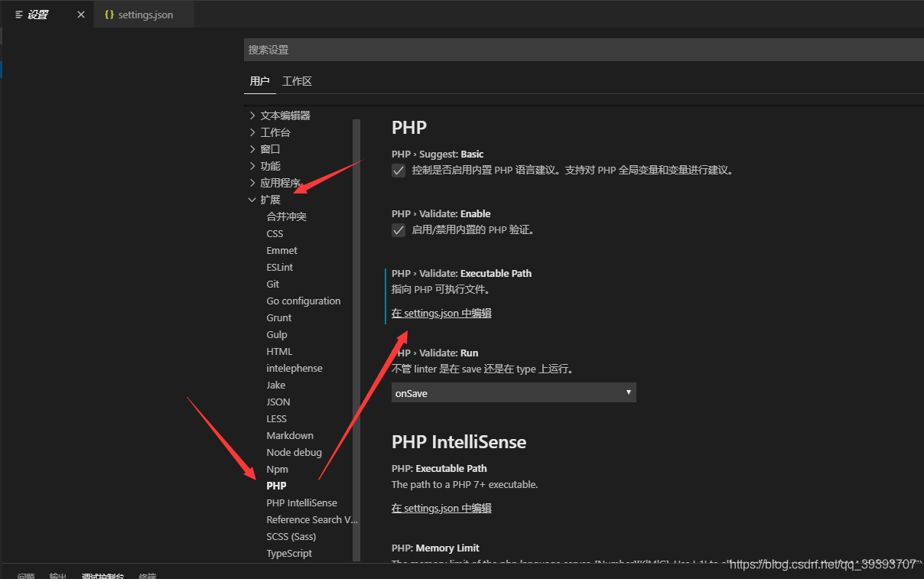This screenshot has height=579, width=924.
Task: Close the 设置 editor tab
Action: click(x=81, y=15)
